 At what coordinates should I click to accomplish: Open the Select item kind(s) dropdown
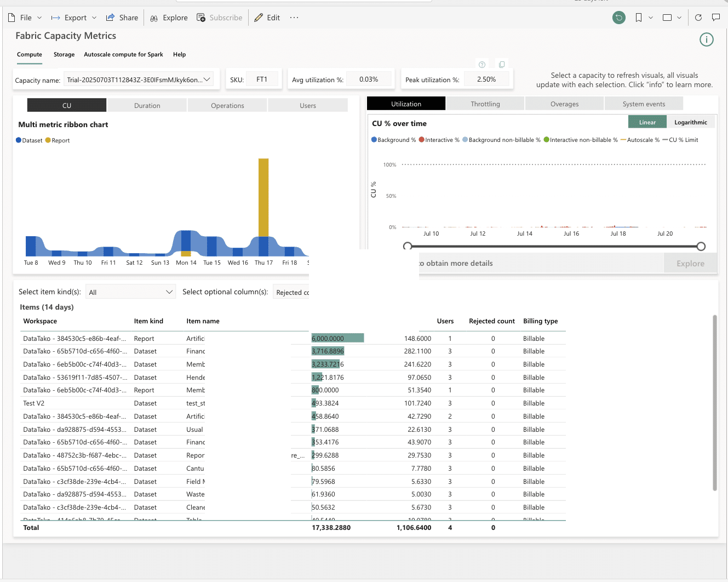pos(130,292)
